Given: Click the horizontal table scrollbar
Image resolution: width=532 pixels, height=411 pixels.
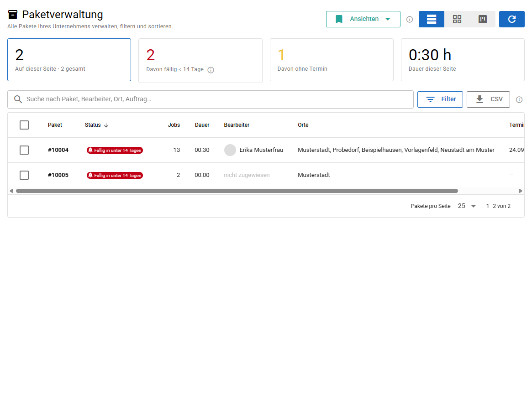Looking at the screenshot, I should (x=237, y=191).
